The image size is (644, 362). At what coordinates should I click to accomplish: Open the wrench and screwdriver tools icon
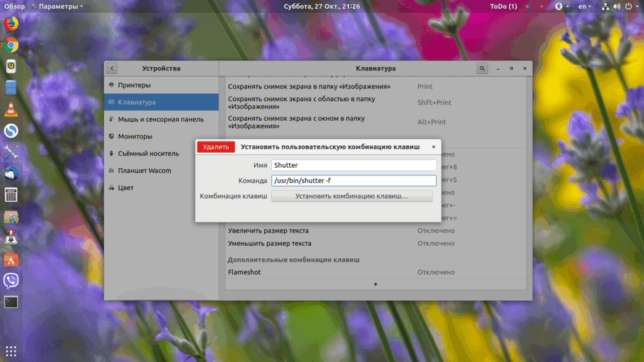click(x=11, y=152)
